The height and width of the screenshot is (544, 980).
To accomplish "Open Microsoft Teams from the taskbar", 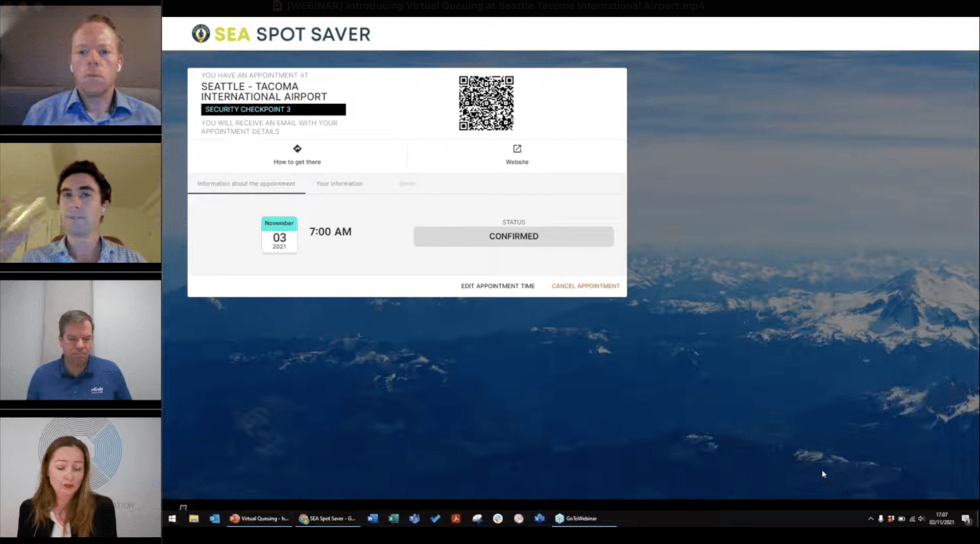I will click(415, 519).
